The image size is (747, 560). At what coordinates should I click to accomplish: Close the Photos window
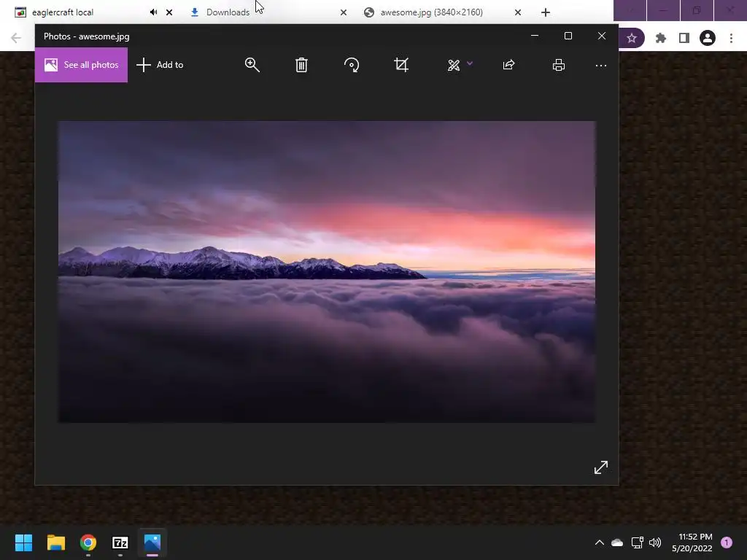[x=602, y=36]
